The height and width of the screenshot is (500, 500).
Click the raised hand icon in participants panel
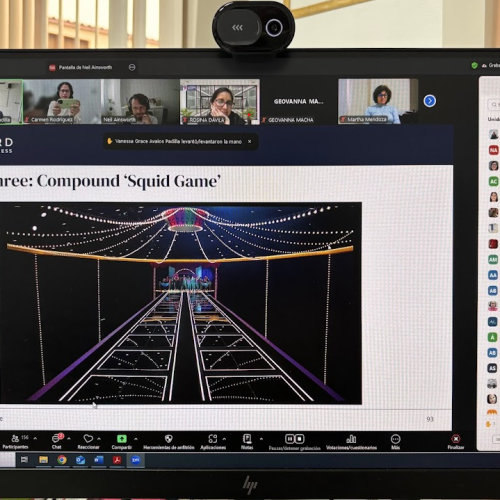(x=488, y=424)
